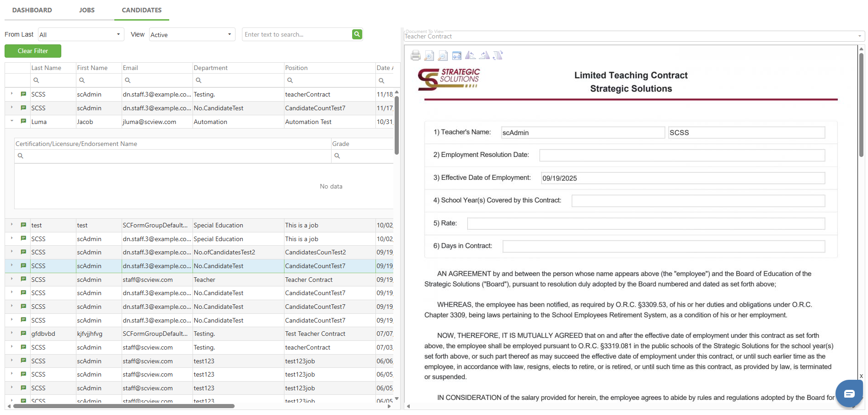The width and height of the screenshot is (868, 415).
Task: Click the School Year(s) Covered field
Action: point(698,201)
